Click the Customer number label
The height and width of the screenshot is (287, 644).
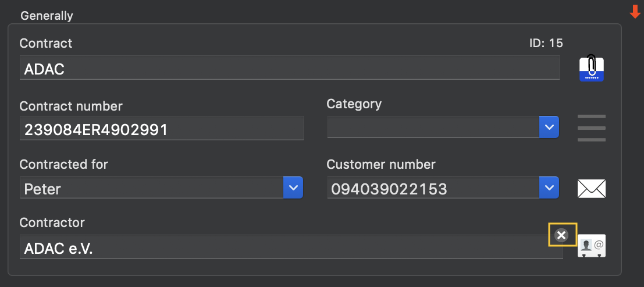tap(380, 165)
